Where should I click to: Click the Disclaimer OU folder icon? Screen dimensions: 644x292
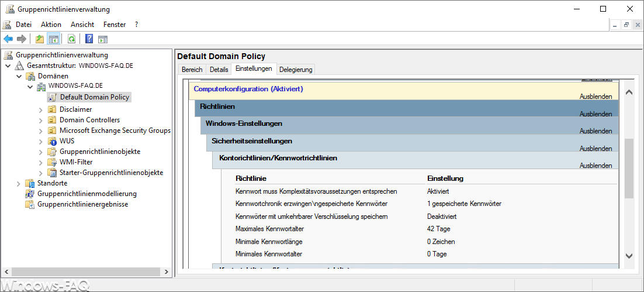click(52, 109)
